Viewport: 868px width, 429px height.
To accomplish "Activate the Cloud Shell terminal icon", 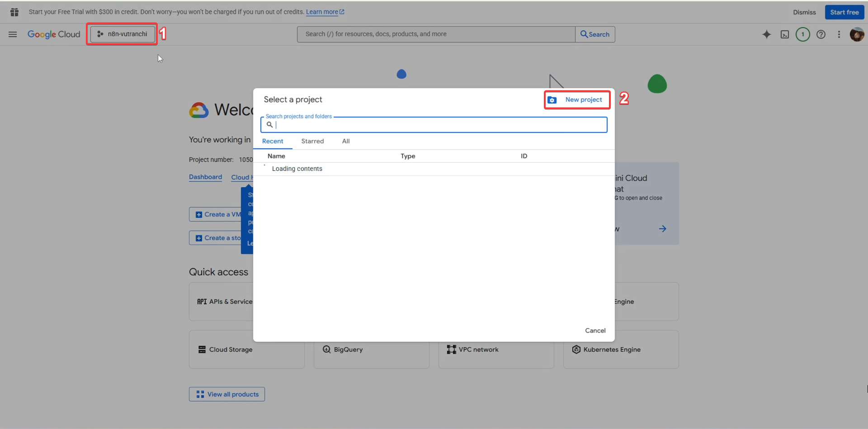I will pos(785,34).
